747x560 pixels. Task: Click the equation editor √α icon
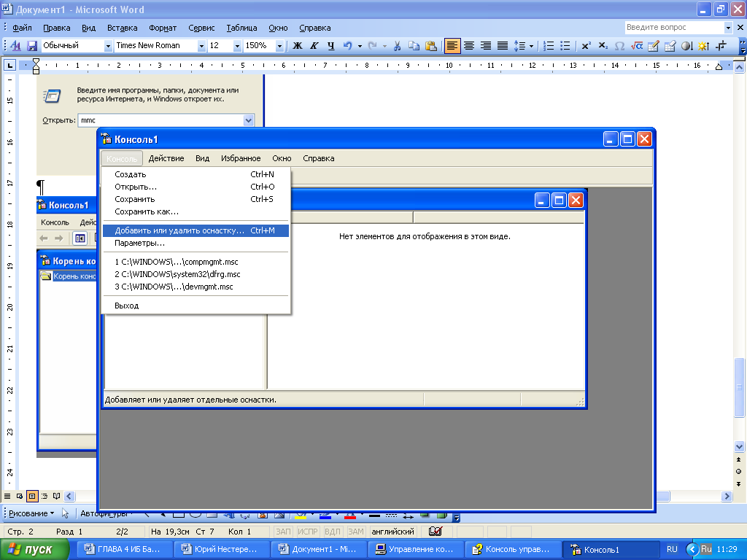(x=636, y=46)
